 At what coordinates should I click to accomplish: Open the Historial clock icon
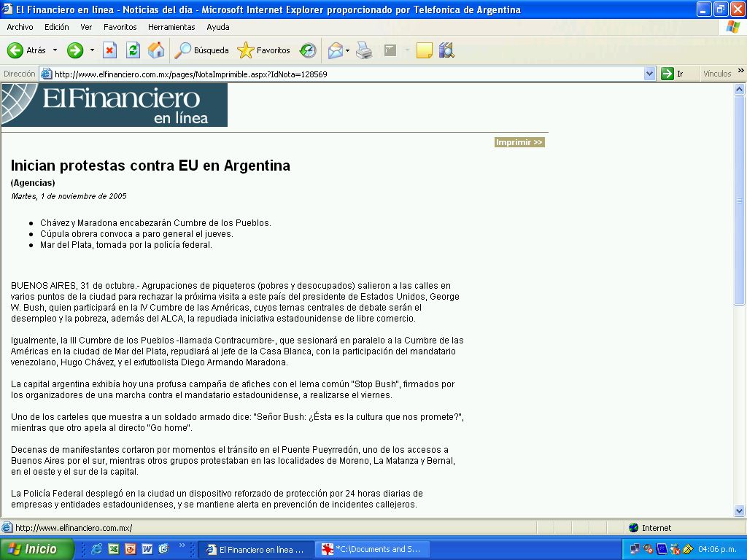(x=308, y=50)
